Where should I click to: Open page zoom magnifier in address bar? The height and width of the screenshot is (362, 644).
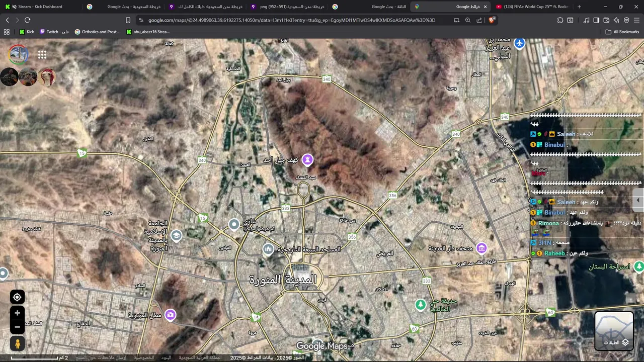468,20
